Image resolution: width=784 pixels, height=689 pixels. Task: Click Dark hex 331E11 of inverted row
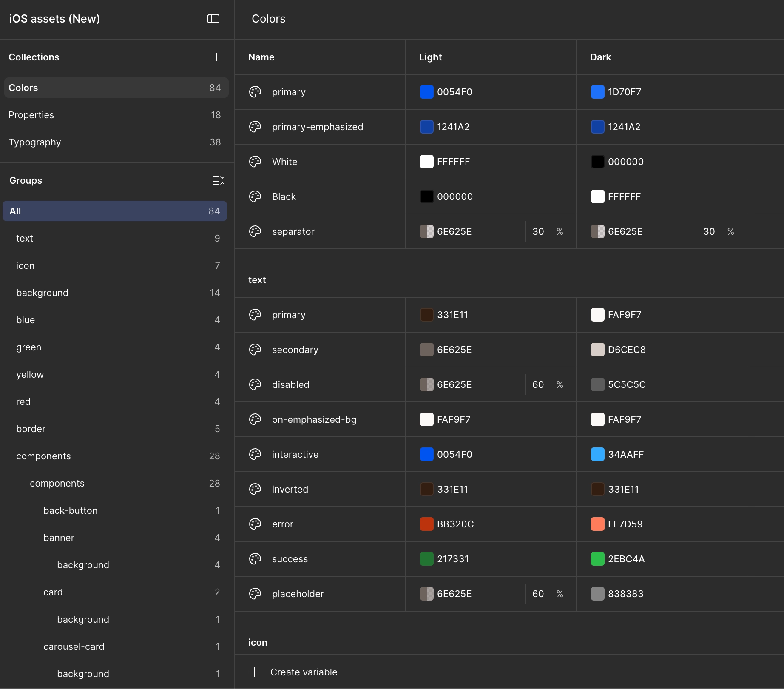pos(623,489)
